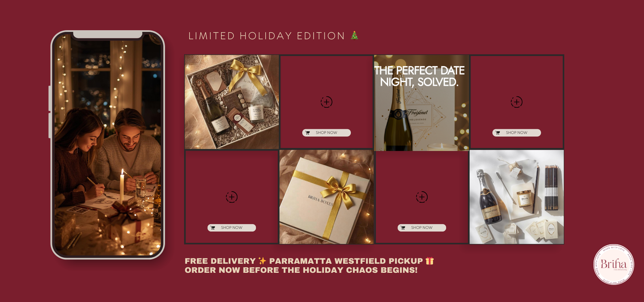644x302 pixels.
Task: Click the cart icon in the tile above the Briha Boxes photo
Action: (x=308, y=133)
